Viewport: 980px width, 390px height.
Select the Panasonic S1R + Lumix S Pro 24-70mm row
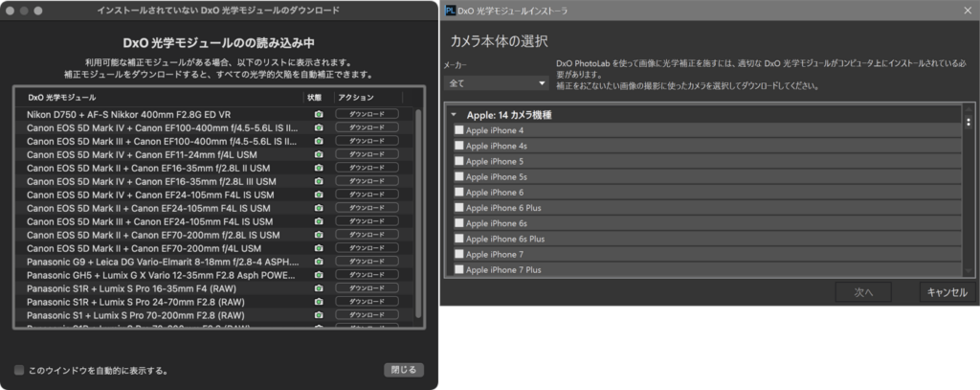[x=214, y=302]
